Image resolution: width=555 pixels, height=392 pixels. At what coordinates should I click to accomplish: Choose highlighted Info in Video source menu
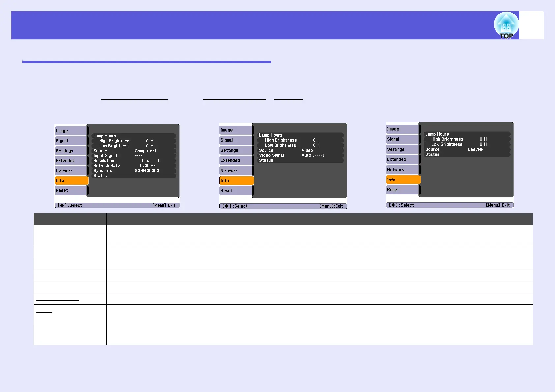click(x=237, y=181)
